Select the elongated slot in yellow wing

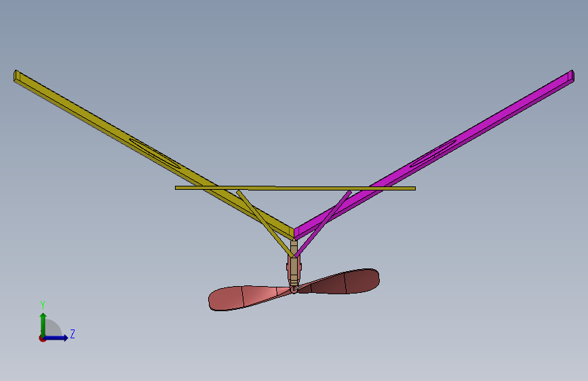(x=155, y=153)
